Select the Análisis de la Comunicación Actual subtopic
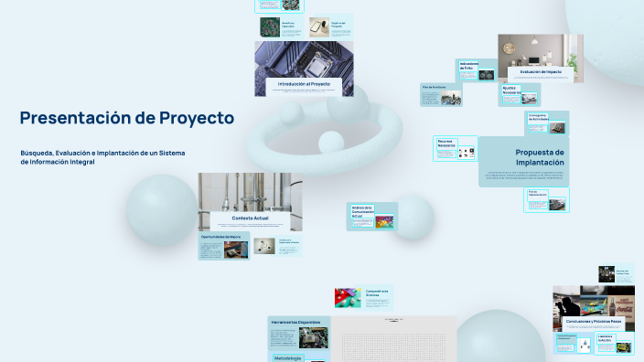The height and width of the screenshot is (362, 644). click(x=372, y=217)
